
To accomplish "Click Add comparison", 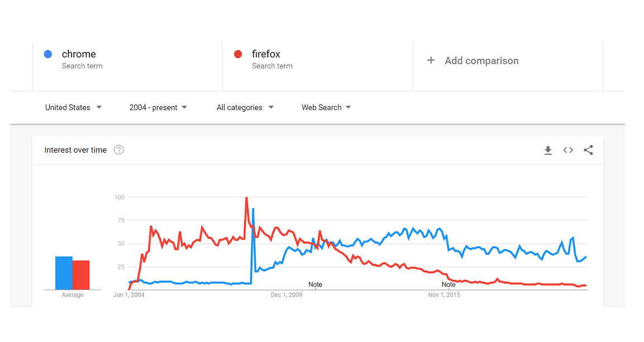I will pos(481,61).
